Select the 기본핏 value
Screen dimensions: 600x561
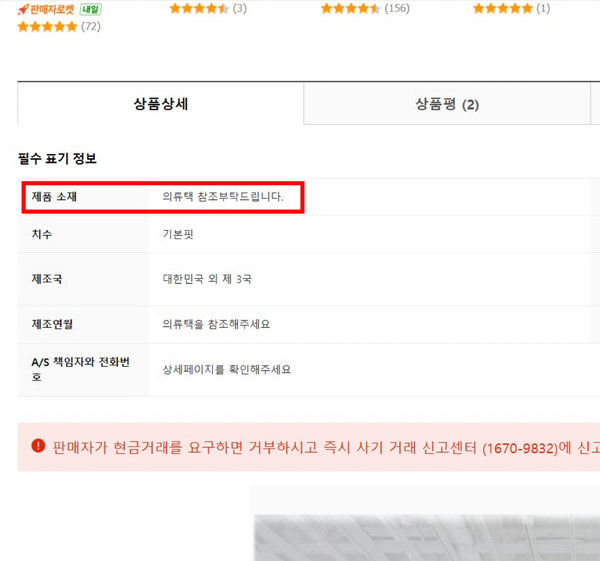coord(178,234)
